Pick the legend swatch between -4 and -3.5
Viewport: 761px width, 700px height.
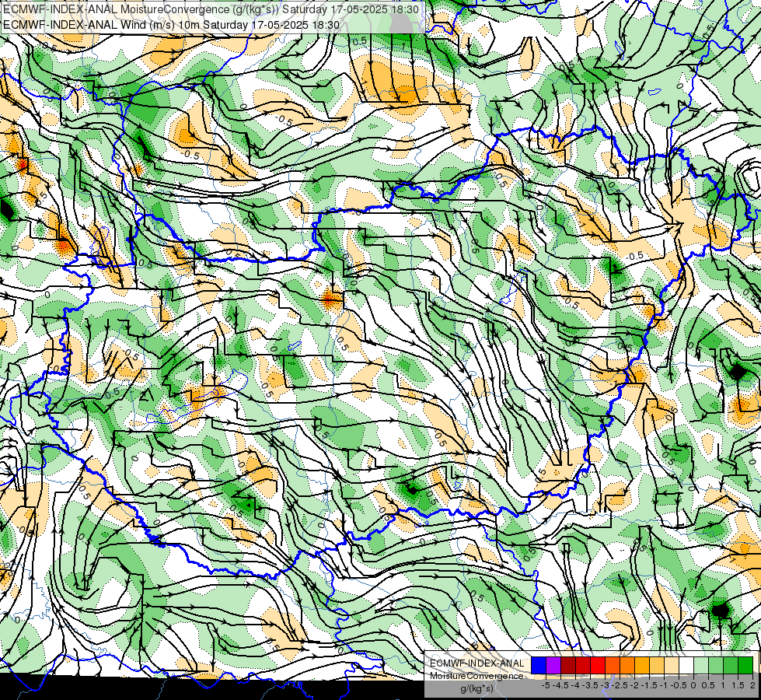(583, 666)
